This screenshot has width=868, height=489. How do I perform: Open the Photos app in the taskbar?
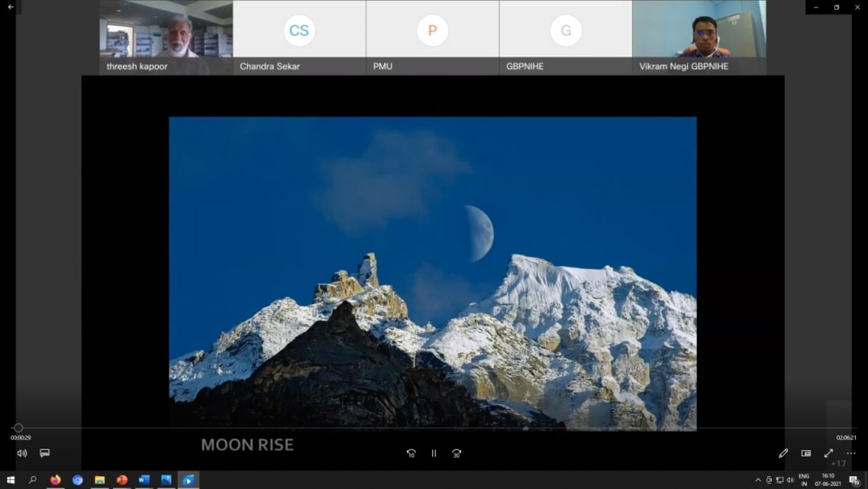[166, 480]
